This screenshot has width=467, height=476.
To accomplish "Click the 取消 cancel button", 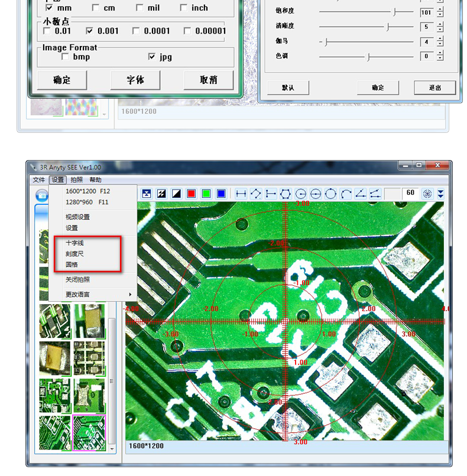I will click(209, 80).
